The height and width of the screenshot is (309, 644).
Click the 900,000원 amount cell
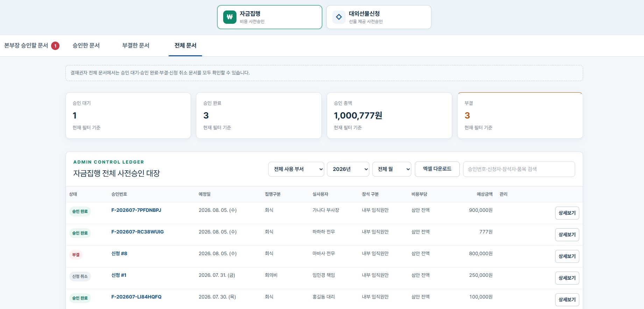(481, 210)
